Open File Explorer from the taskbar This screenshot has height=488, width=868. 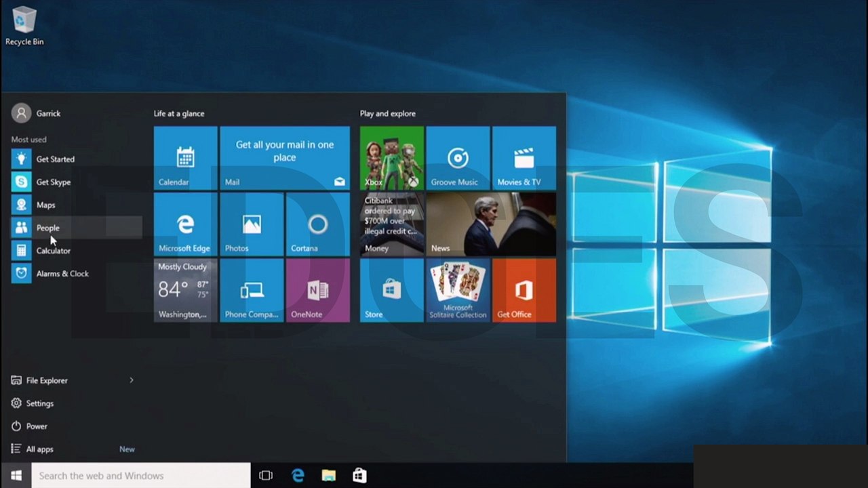point(329,476)
